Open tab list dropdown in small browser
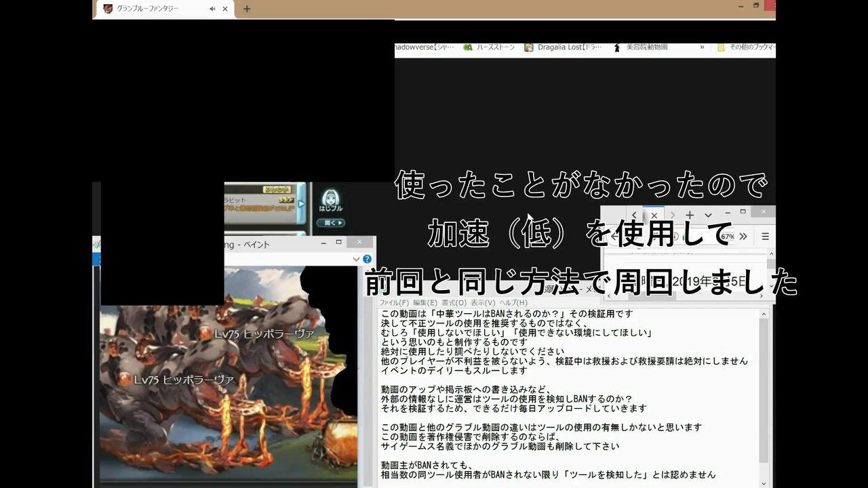The image size is (868, 488). click(708, 216)
